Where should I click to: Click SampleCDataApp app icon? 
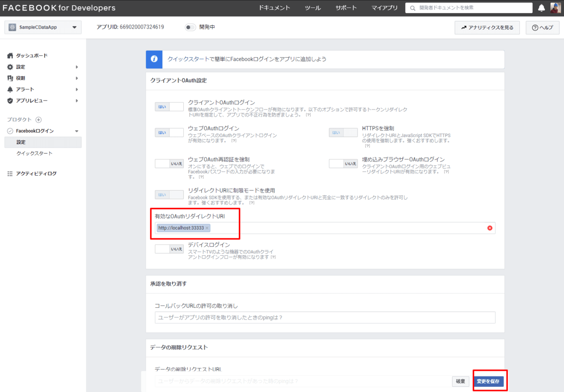(x=13, y=27)
